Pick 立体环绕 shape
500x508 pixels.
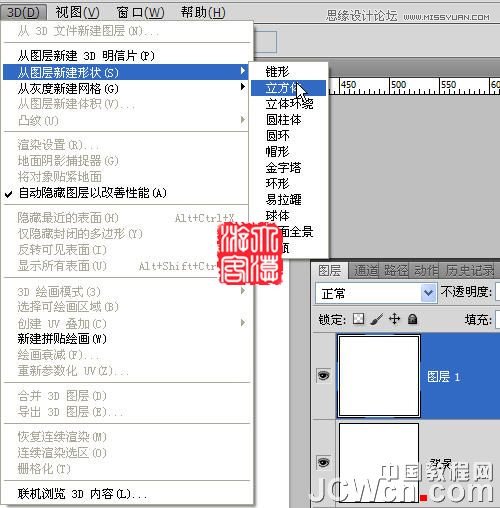pyautogui.click(x=289, y=104)
